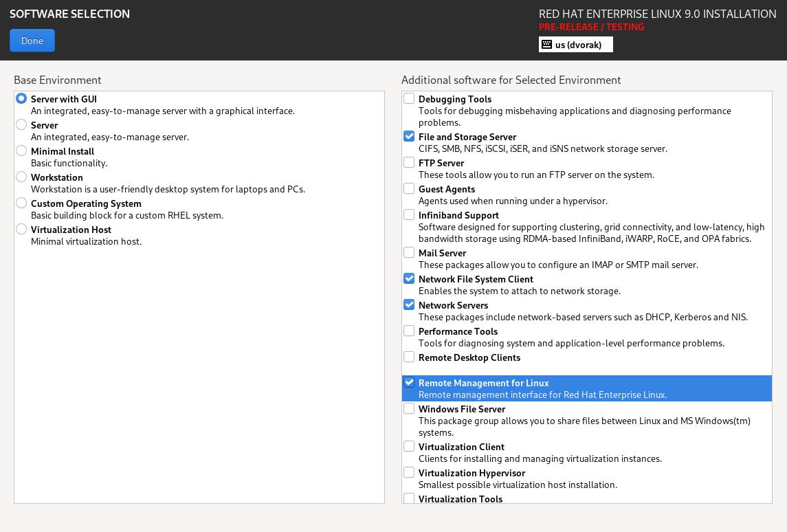Image resolution: width=787 pixels, height=532 pixels.
Task: Enable the Mail Server add-on
Action: pyautogui.click(x=409, y=252)
